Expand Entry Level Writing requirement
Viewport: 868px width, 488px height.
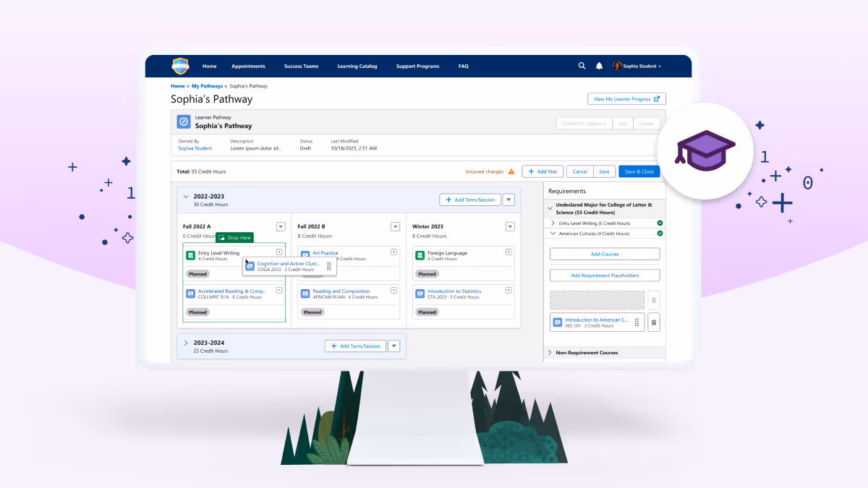coord(553,223)
